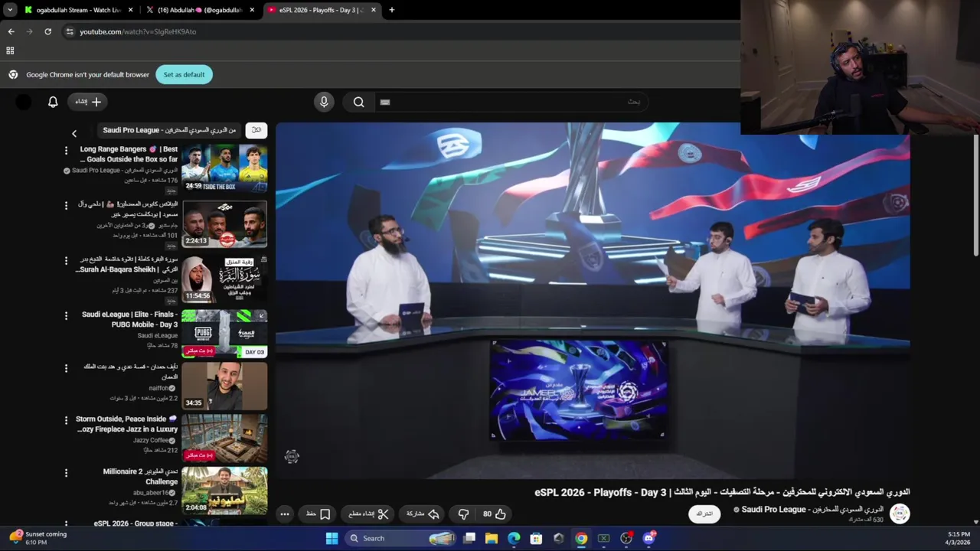Open Millionaire 2 Challenge video thumbnail
The width and height of the screenshot is (980, 551).
pos(224,491)
